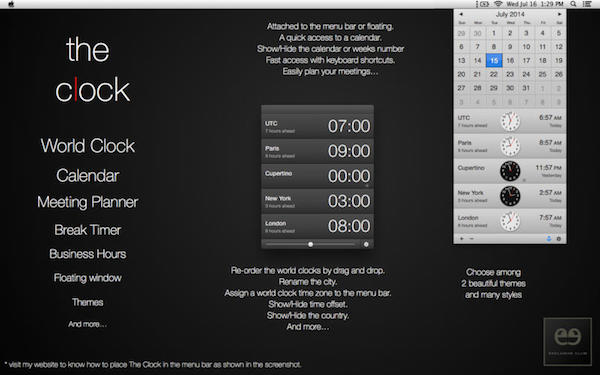This screenshot has width=600, height=375.
Task: Click the Wi-Fi status icon
Action: pos(498,4)
